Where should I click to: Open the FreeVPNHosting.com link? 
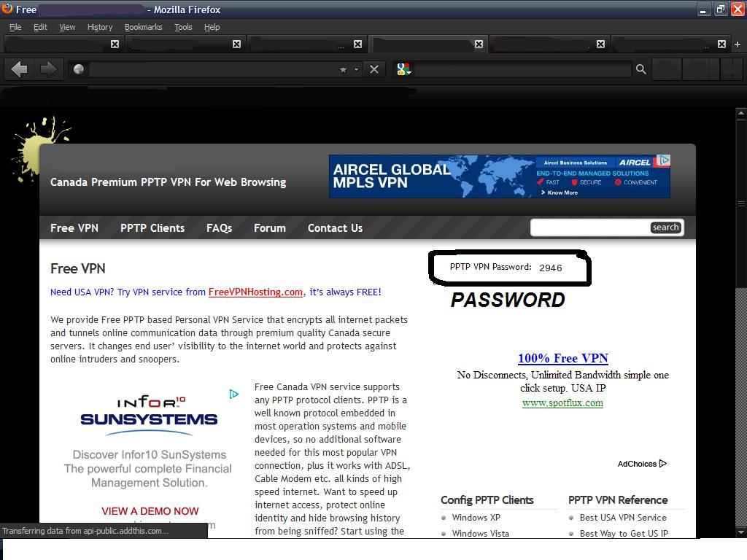(x=255, y=292)
